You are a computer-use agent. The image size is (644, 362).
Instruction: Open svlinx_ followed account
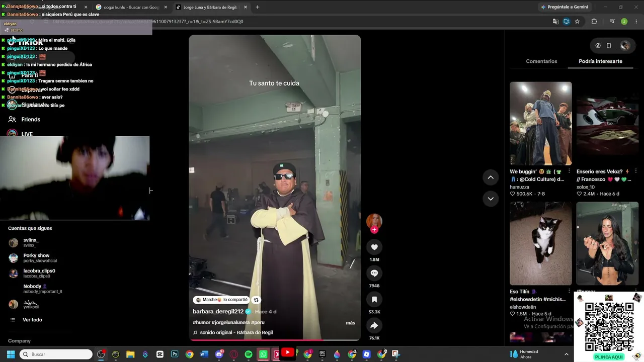(30, 242)
